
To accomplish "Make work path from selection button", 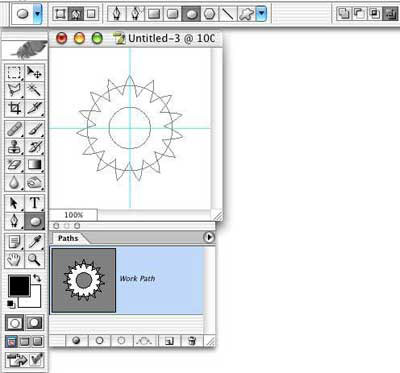I will click(144, 341).
